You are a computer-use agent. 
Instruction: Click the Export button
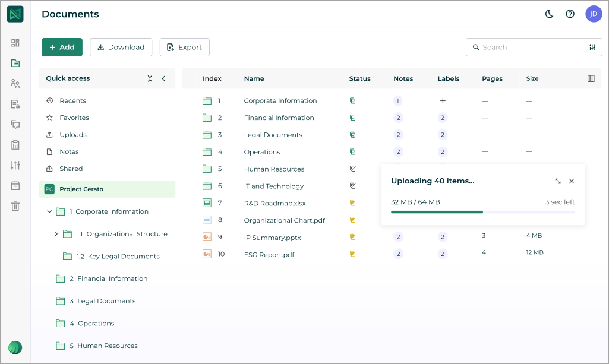[x=184, y=47]
